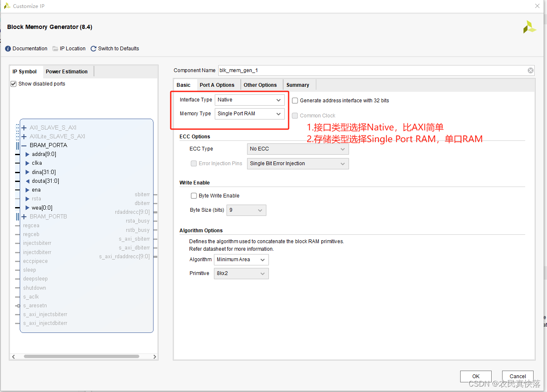Click the Documentation info icon
Screen dimensions: 547x392
click(x=8, y=49)
